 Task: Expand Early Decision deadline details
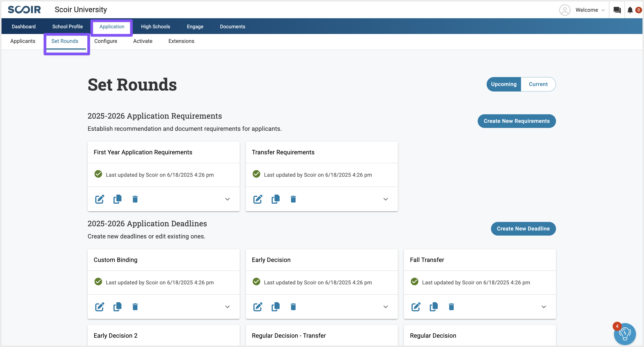(386, 307)
